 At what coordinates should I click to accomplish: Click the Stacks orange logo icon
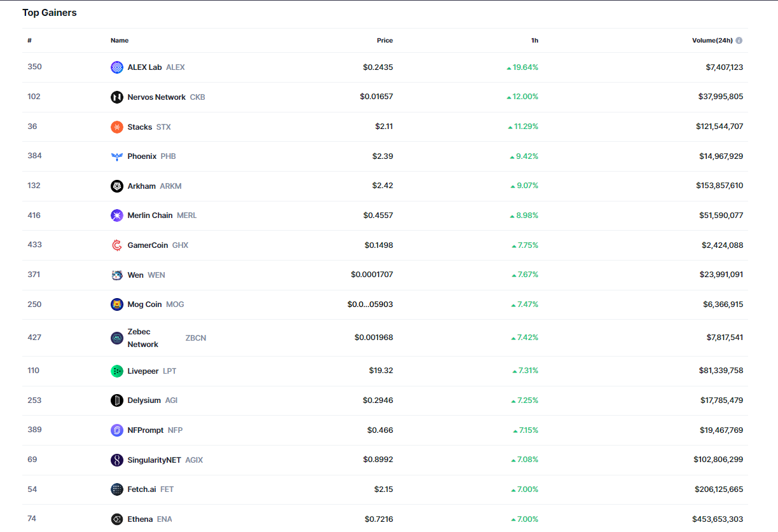[x=117, y=127]
